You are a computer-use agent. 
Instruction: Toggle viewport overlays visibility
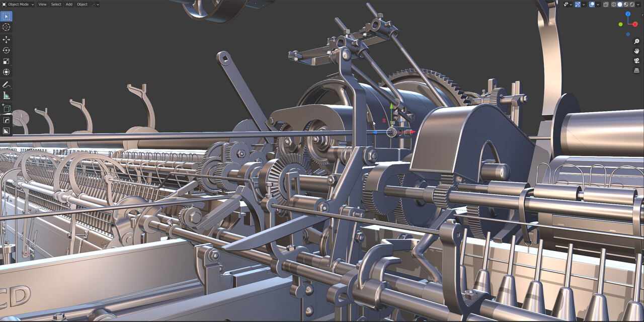(x=592, y=5)
